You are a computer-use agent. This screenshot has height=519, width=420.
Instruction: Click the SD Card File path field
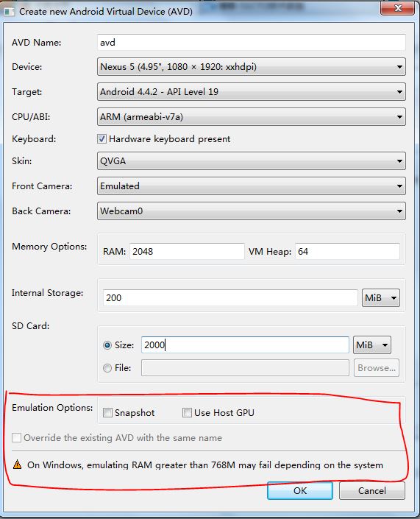[x=245, y=368]
